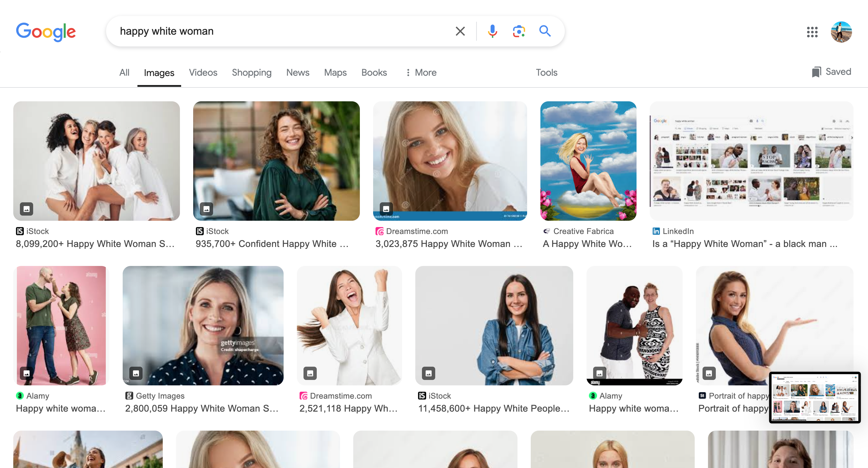This screenshot has width=868, height=468.
Task: Switch to the All results tab
Action: 124,72
